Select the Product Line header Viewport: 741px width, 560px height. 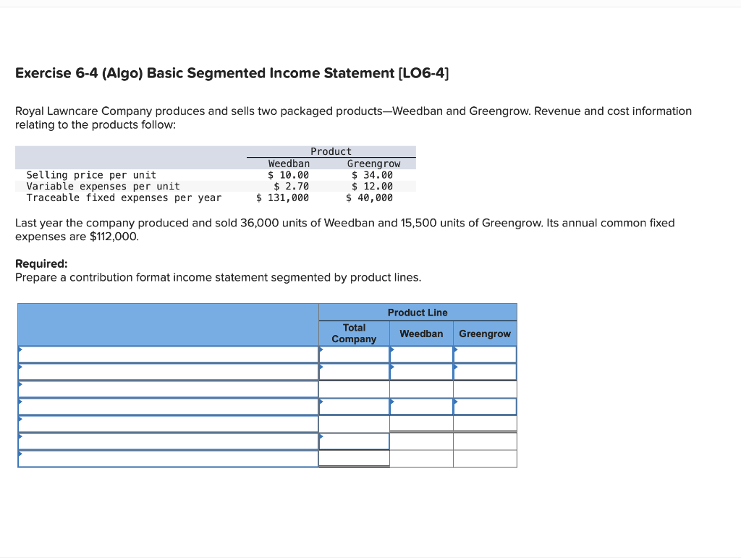point(418,312)
